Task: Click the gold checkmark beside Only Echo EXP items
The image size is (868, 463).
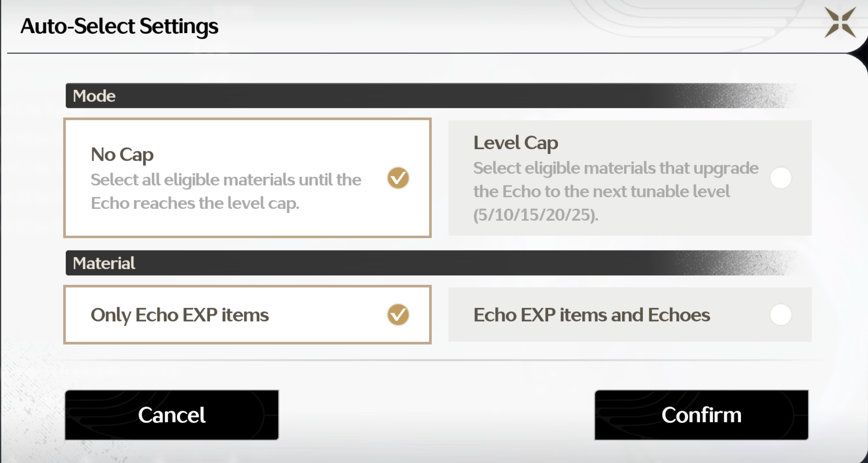Action: pos(398,314)
